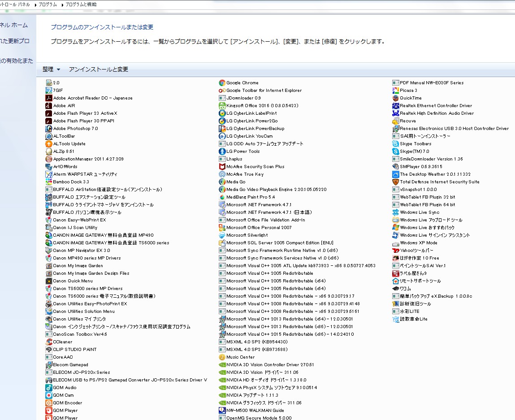Click the Music Center icon

(x=222, y=357)
